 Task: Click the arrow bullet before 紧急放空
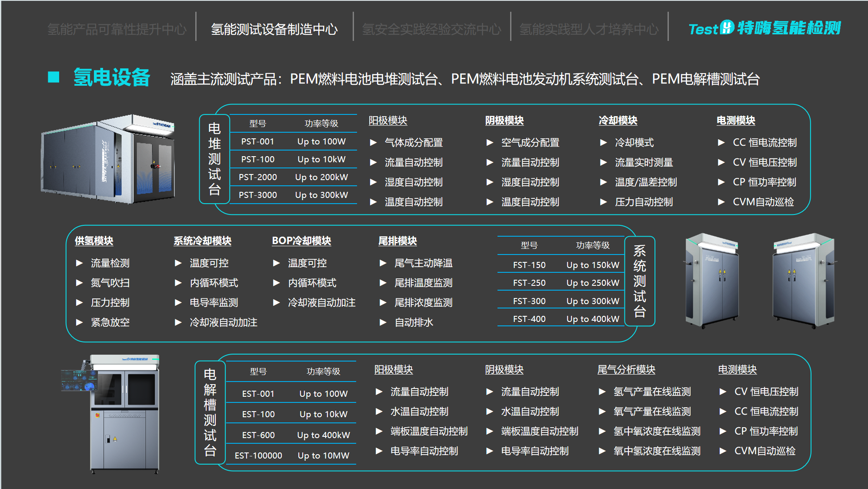[79, 322]
